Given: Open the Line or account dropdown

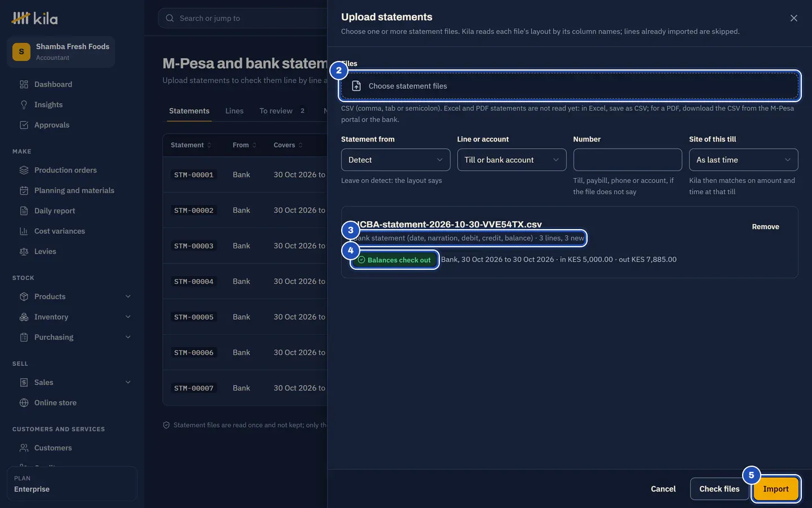Looking at the screenshot, I should [x=512, y=160].
